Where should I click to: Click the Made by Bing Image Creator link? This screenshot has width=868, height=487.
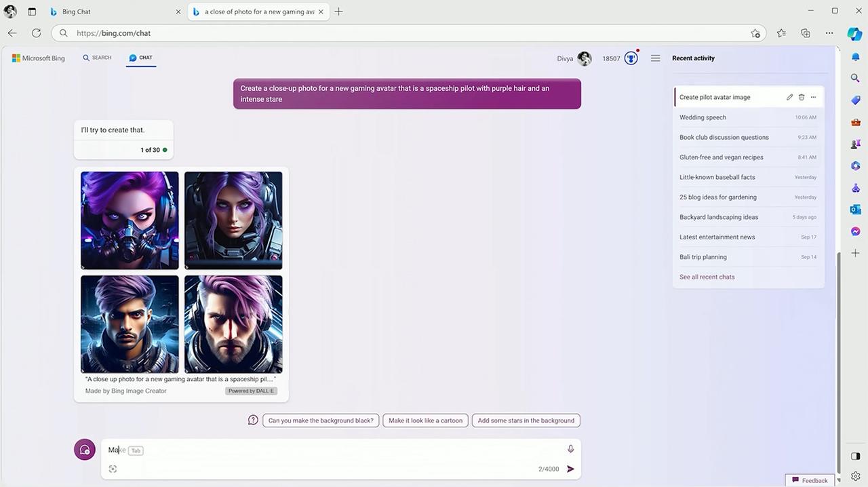[x=126, y=391]
